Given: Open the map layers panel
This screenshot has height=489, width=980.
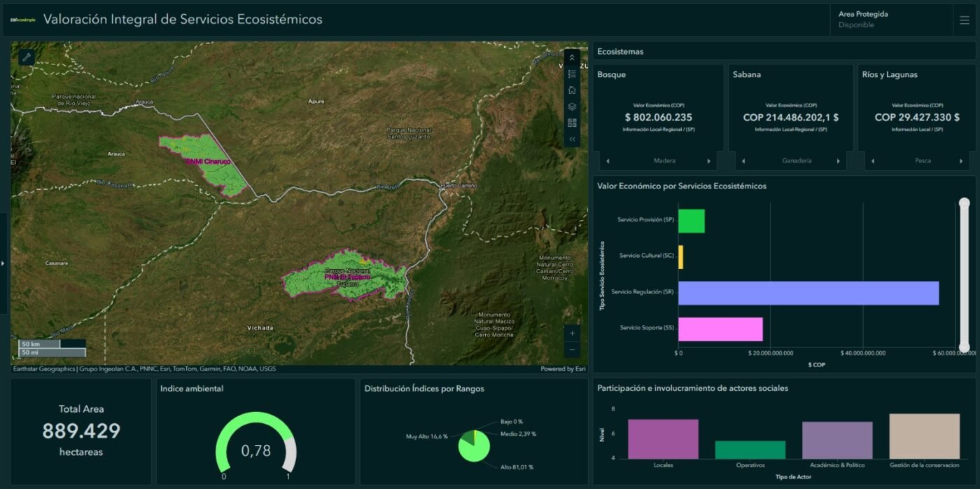Looking at the screenshot, I should point(572,106).
